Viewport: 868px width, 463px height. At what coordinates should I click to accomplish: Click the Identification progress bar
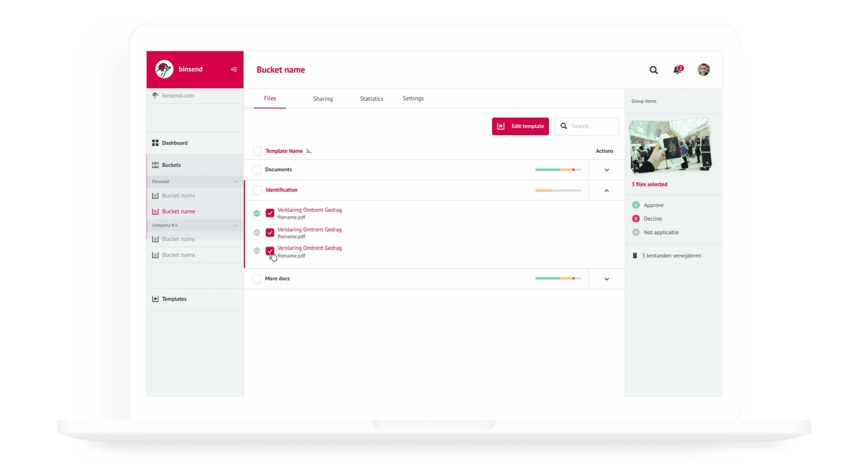coord(558,190)
